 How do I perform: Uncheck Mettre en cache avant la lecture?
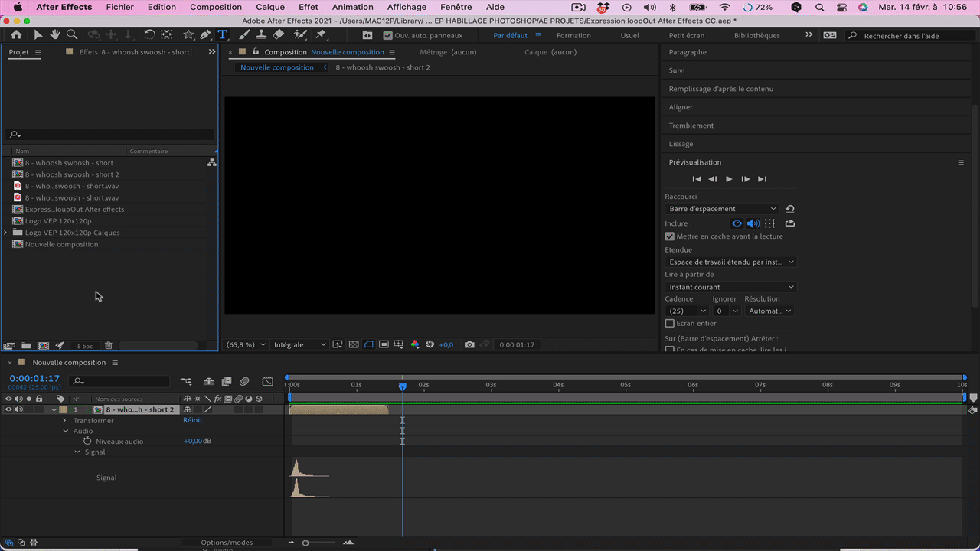[x=670, y=236]
